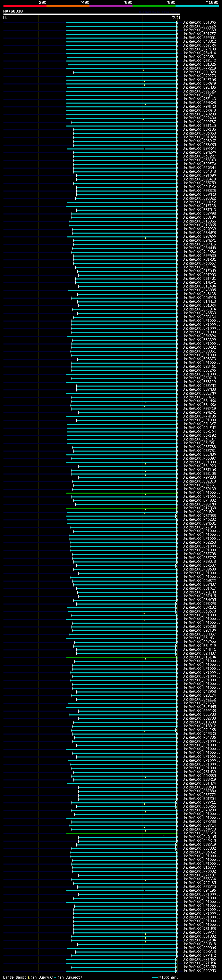Select the UniRef100_P09588 label
This screenshot has width=222, height=980.
click(x=199, y=569)
